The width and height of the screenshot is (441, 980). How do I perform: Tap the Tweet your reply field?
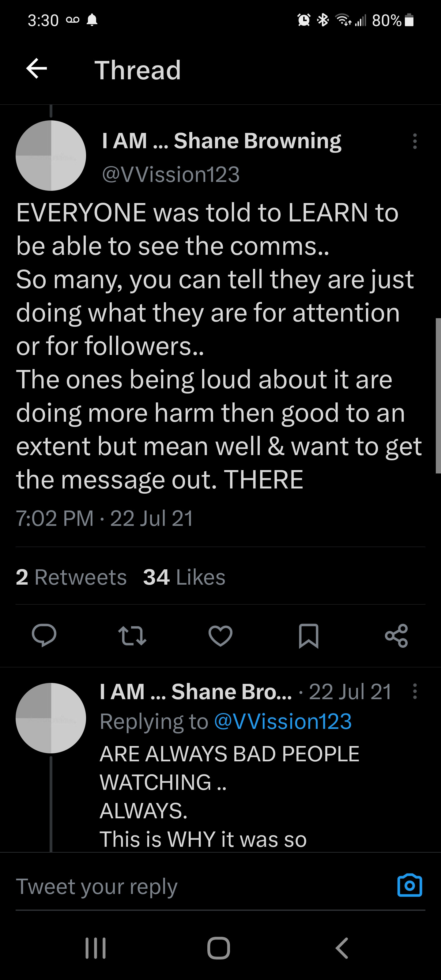(x=190, y=886)
